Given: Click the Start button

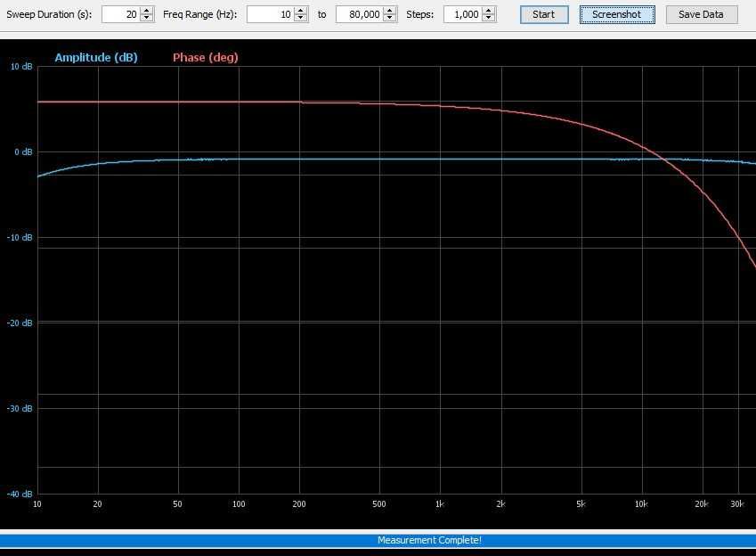Looking at the screenshot, I should [544, 14].
